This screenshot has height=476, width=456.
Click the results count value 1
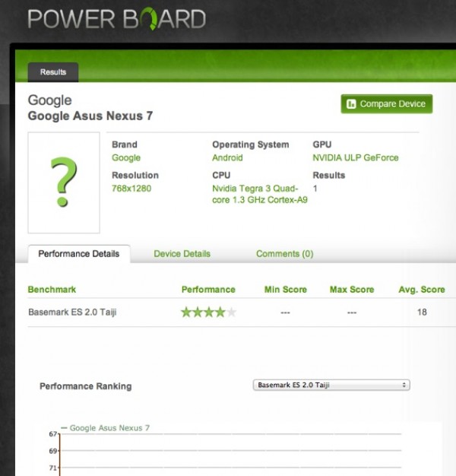tap(315, 189)
